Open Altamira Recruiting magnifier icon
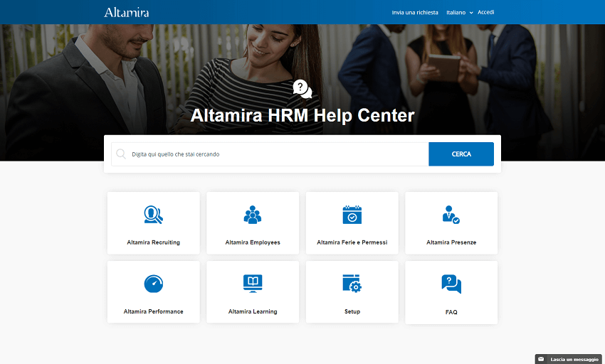Image resolution: width=605 pixels, height=364 pixels. 153,215
